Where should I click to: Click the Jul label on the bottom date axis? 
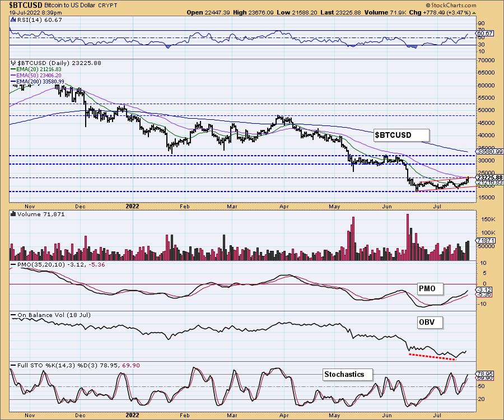pos(437,415)
